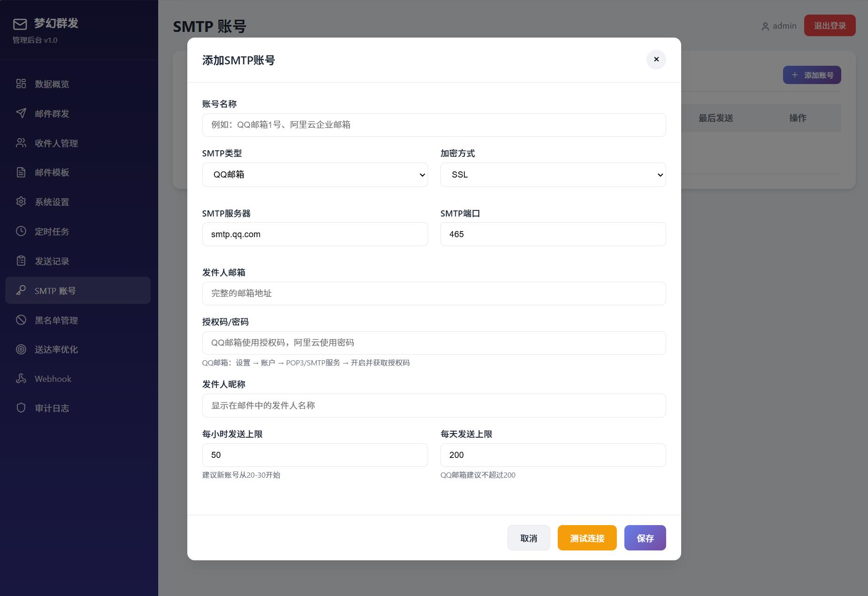The image size is (868, 596).
Task: Click the 每天发送上限 field showing 200
Action: point(553,455)
